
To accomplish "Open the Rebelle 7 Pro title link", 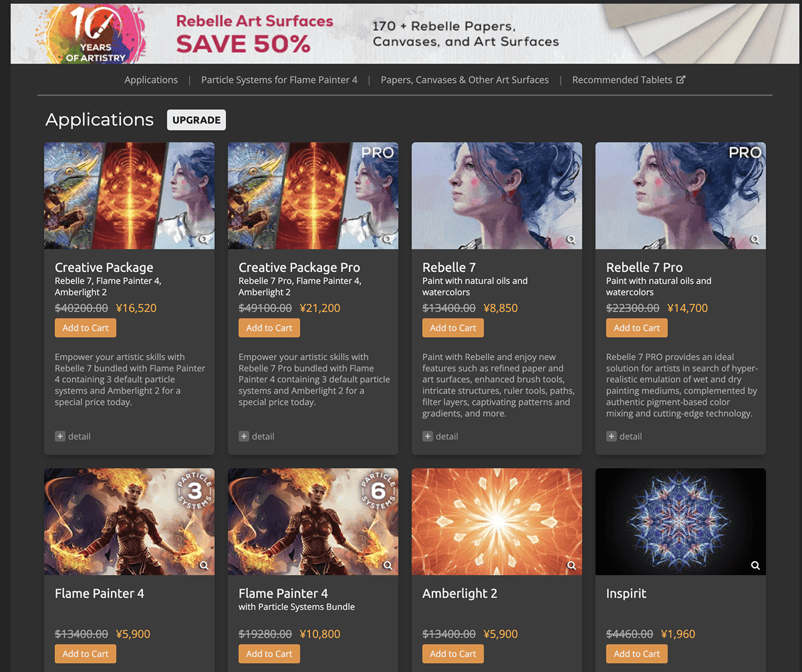I will 644,267.
